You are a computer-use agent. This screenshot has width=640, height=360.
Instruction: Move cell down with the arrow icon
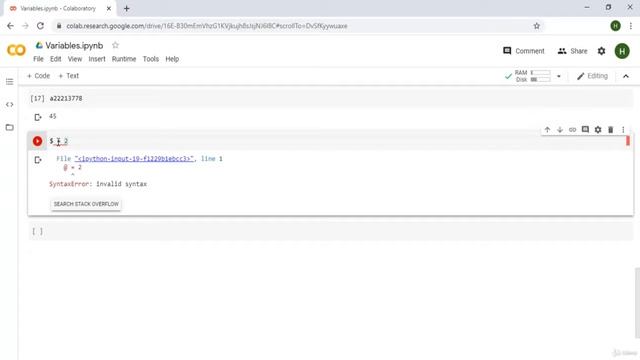[560, 130]
